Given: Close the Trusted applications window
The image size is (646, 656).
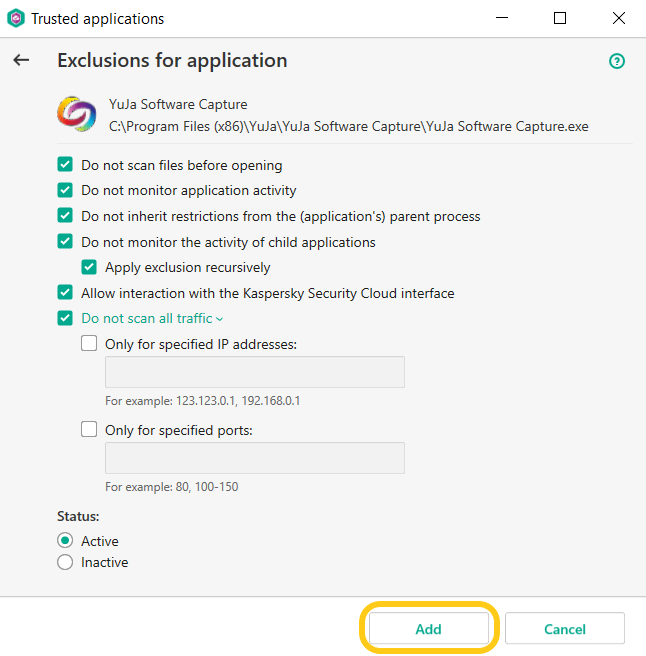Looking at the screenshot, I should click(x=619, y=18).
